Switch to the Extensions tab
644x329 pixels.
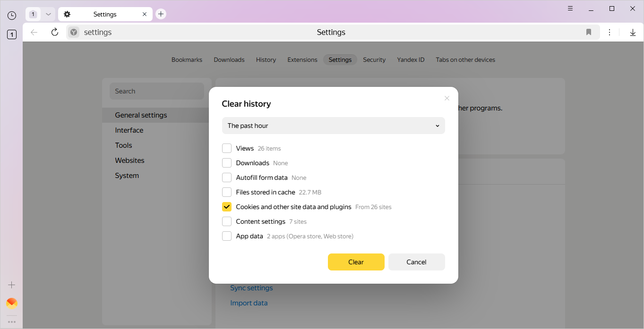tap(302, 60)
